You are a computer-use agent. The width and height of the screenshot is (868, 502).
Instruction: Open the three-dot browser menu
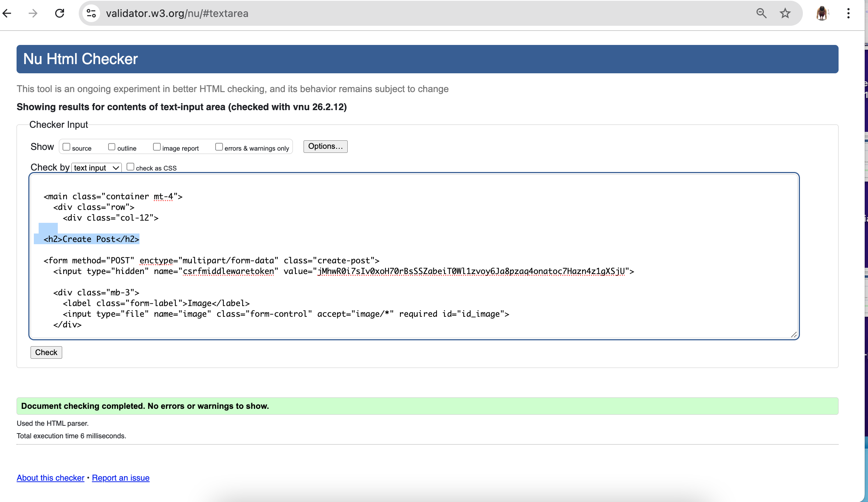(x=848, y=13)
